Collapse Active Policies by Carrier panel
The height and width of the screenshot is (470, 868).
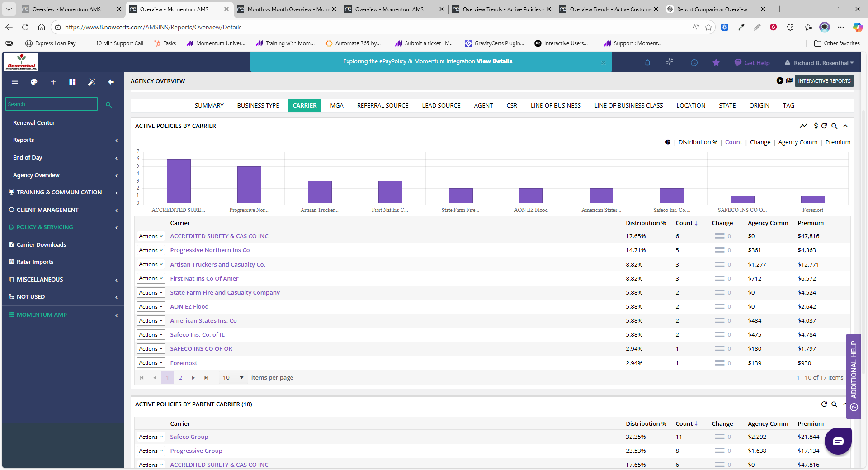(x=845, y=126)
